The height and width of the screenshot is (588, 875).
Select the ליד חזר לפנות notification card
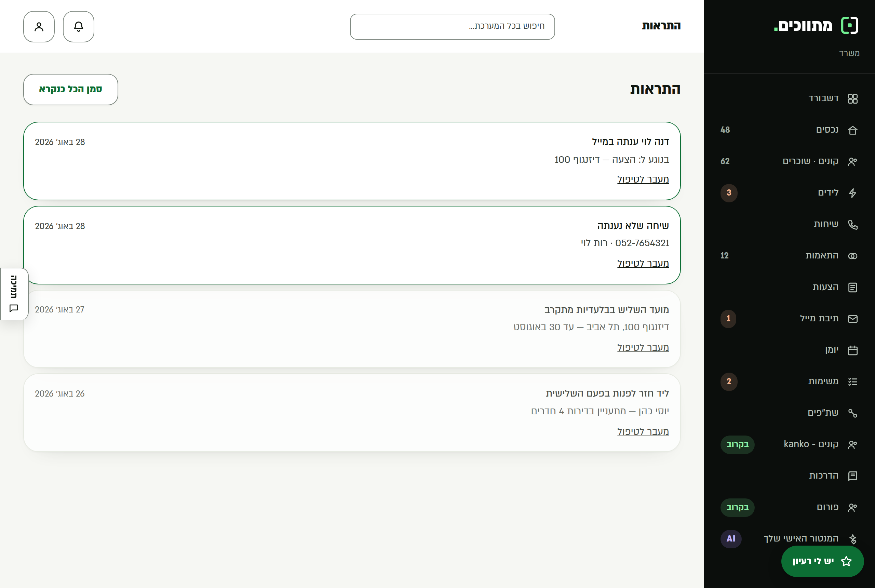click(352, 412)
